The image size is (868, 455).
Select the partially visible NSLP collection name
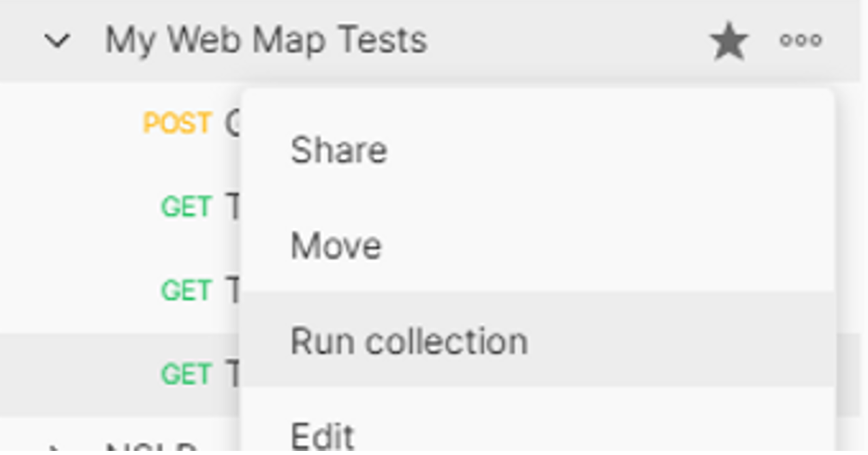click(151, 450)
